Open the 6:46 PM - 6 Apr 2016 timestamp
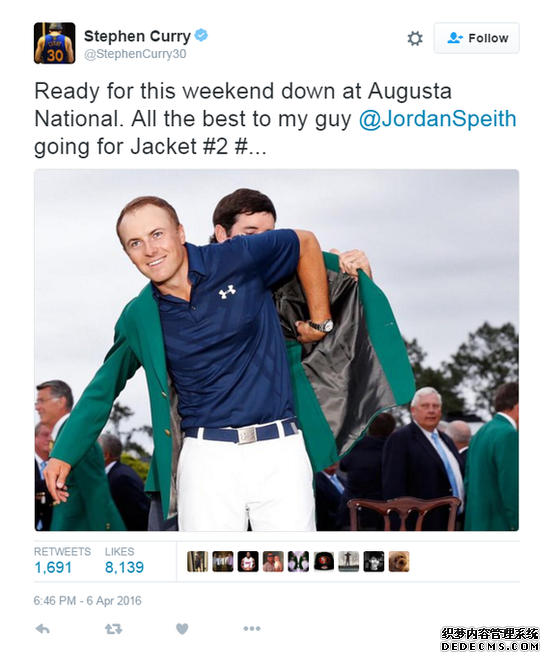This screenshot has width=550, height=661. coord(88,601)
